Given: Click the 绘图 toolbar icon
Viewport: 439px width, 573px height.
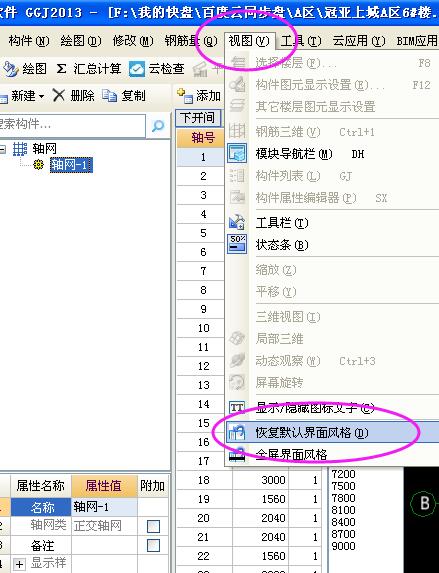Looking at the screenshot, I should coord(10,69).
